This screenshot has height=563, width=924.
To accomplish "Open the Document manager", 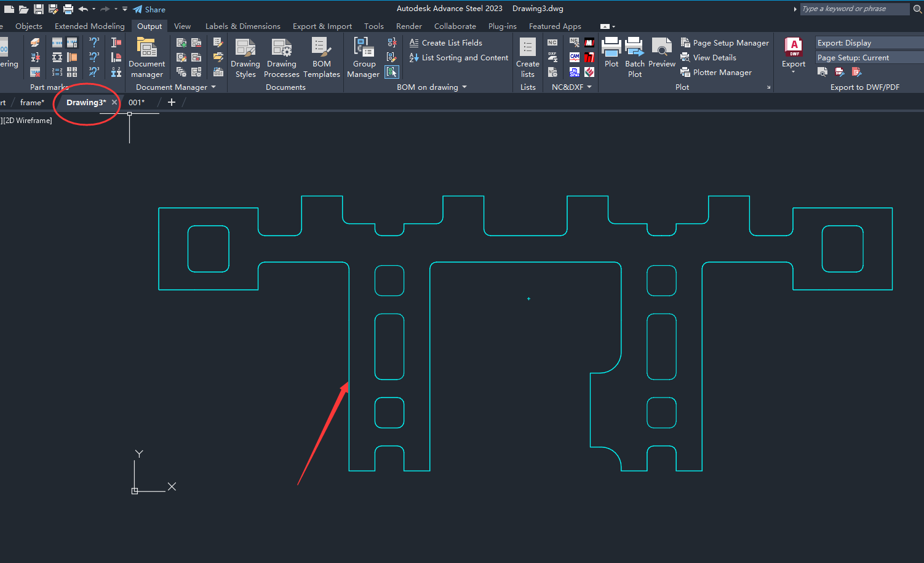I will coord(146,57).
